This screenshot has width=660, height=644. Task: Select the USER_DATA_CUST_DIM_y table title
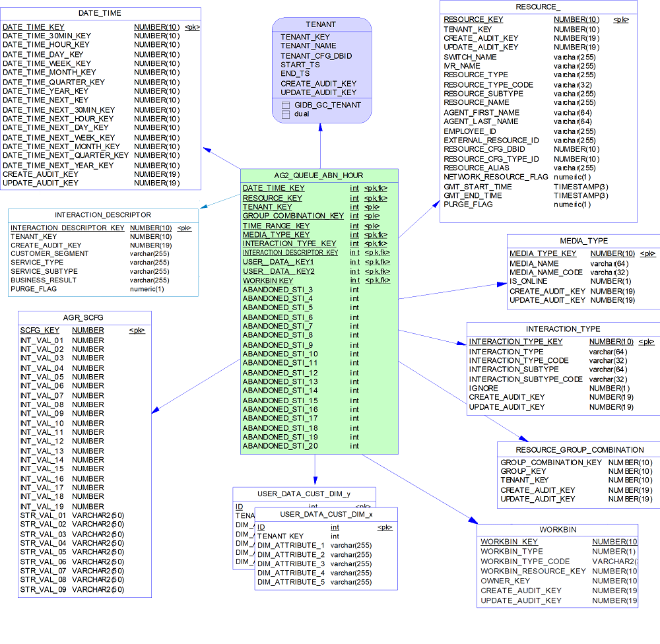pos(304,494)
